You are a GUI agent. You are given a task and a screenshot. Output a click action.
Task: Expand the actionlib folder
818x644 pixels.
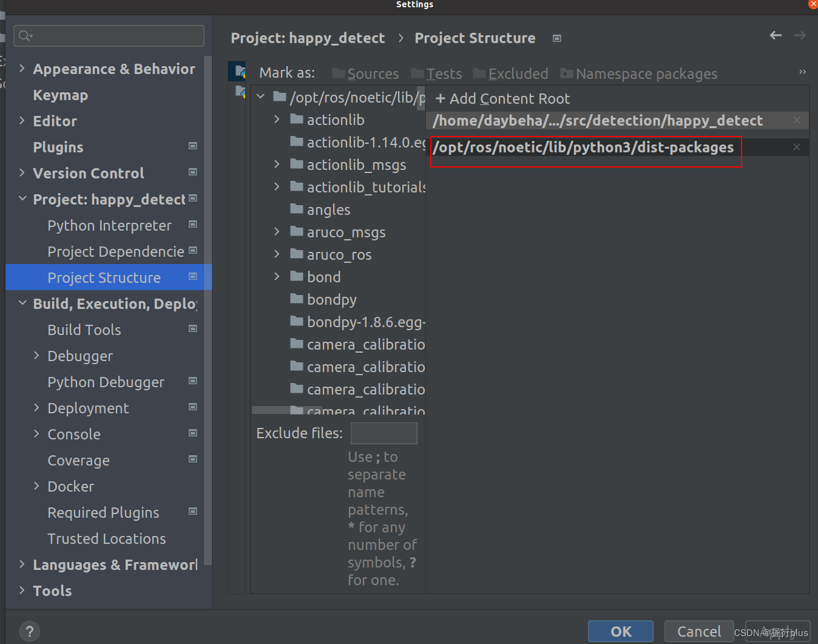click(277, 120)
